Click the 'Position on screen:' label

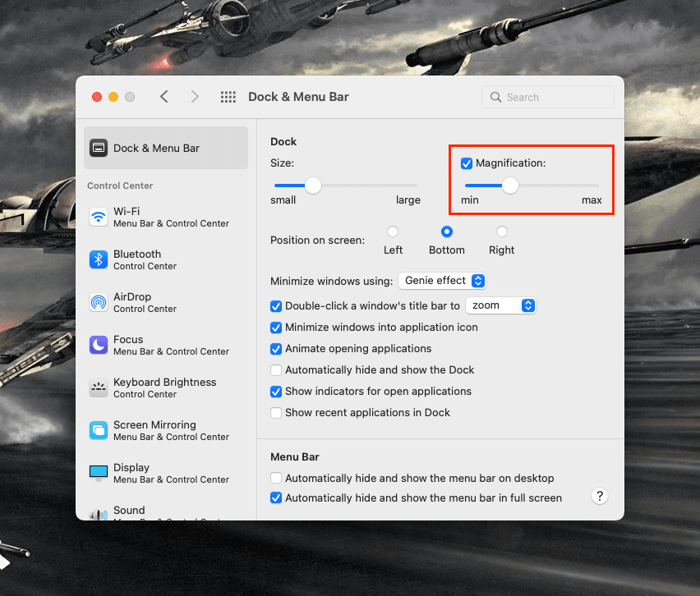click(x=317, y=241)
